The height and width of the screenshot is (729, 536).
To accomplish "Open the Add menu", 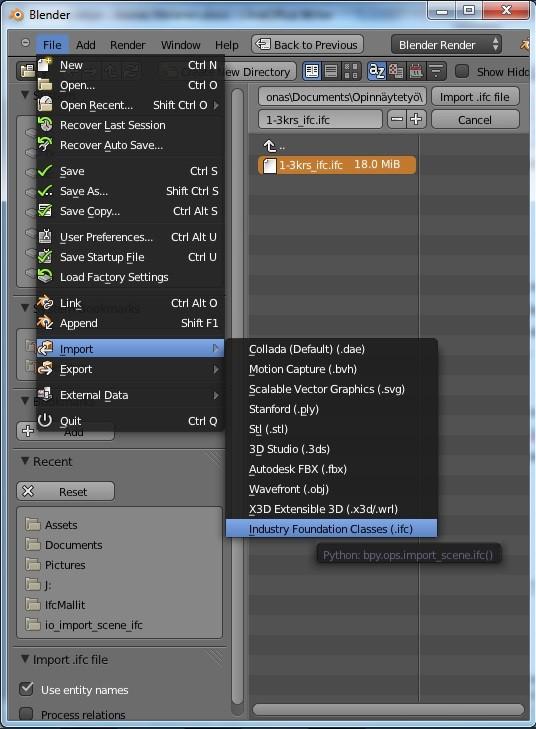I will pos(86,45).
